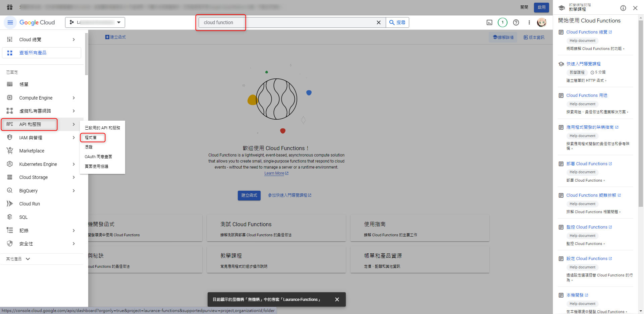This screenshot has height=314, width=644.
Task: Click the API 和服務 sidebar icon
Action: [x=10, y=124]
